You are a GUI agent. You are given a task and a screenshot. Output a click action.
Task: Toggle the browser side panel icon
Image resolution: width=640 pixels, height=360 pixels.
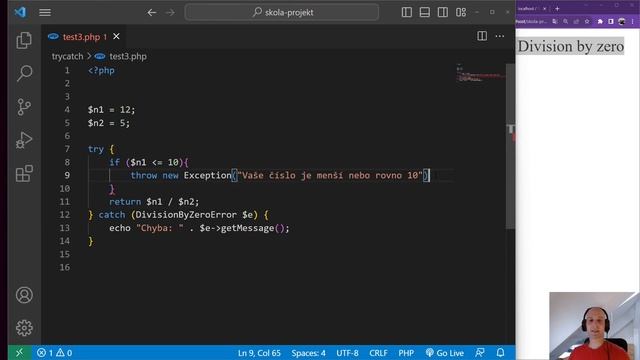tap(611, 21)
